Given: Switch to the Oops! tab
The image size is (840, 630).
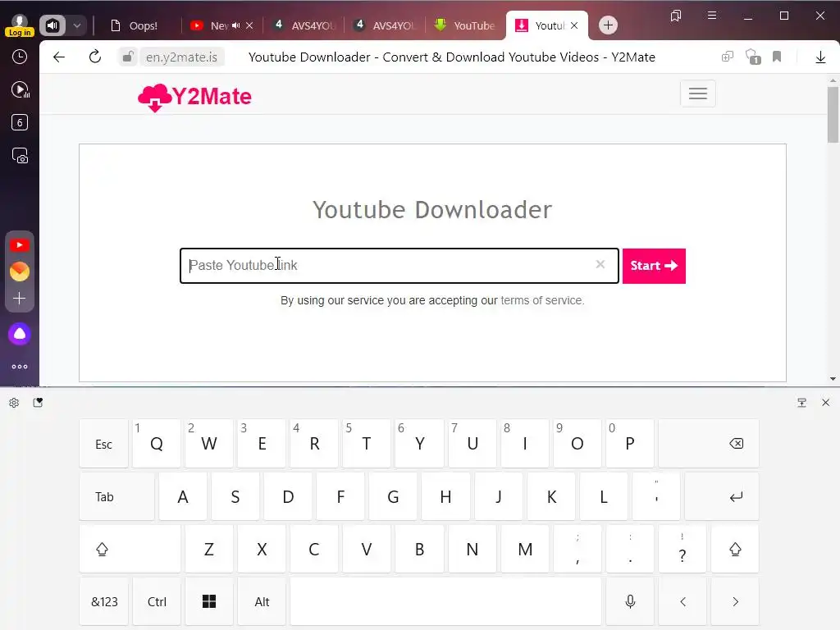Looking at the screenshot, I should click(x=134, y=25).
